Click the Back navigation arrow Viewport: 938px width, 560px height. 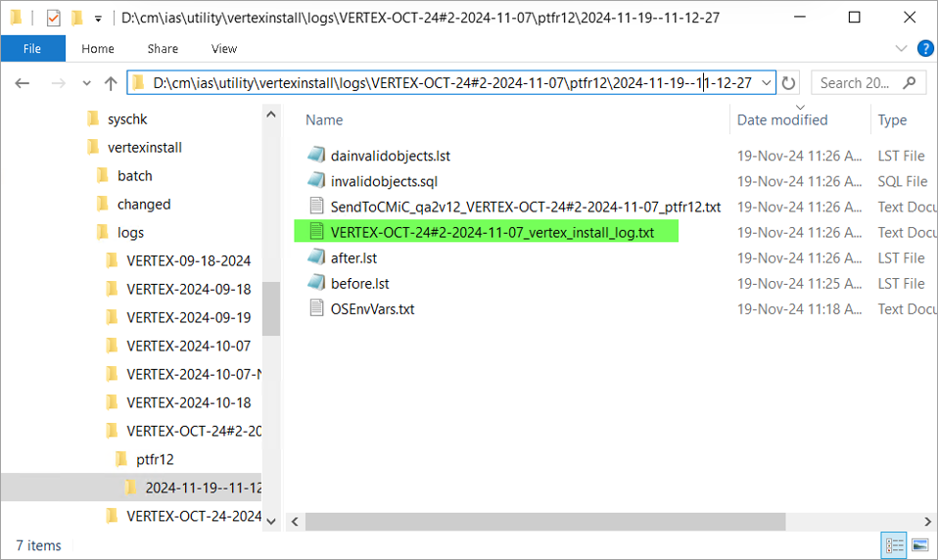coord(23,83)
